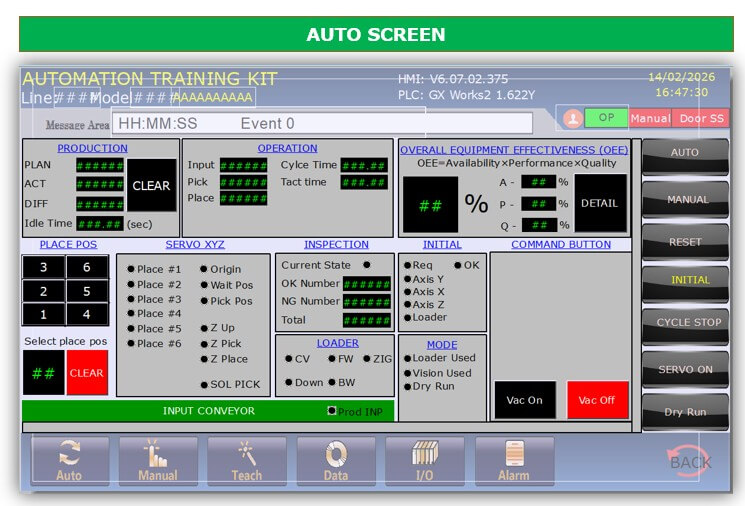The height and width of the screenshot is (506, 745).
Task: Click the SERVO XYZ heading link
Action: tap(195, 245)
